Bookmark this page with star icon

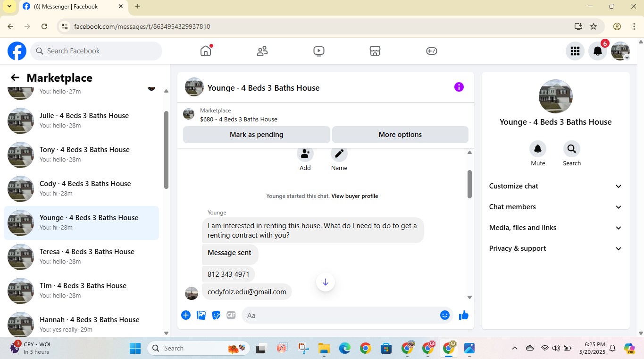(x=594, y=26)
